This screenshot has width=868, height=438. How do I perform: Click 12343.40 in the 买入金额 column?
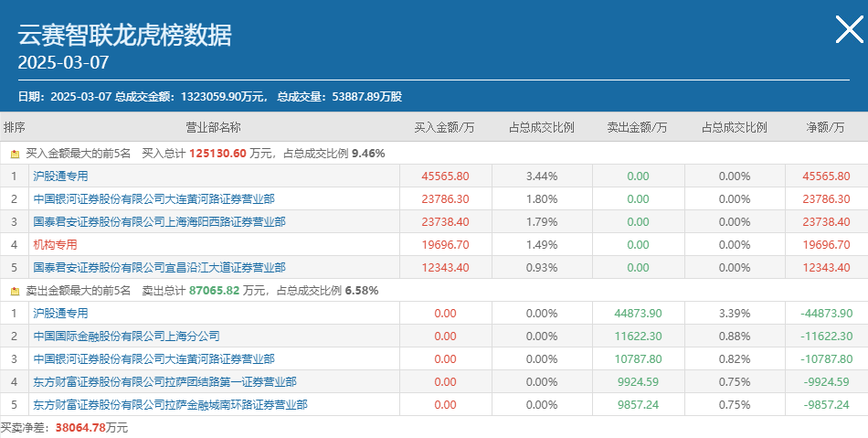(x=445, y=267)
